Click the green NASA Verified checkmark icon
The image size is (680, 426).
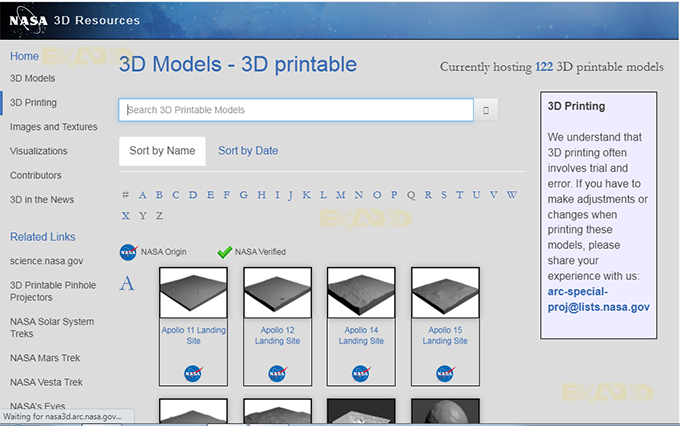(225, 252)
